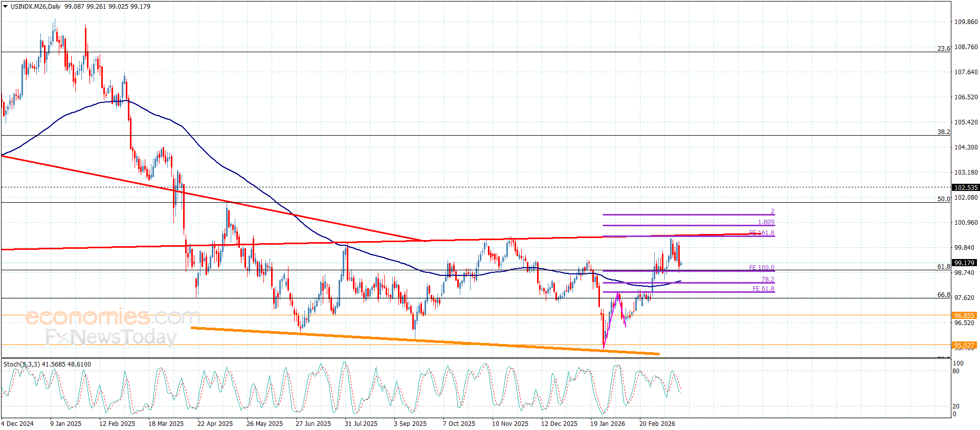Click the 100.960 price axis label
Viewport: 980px width, 430px height.
click(966, 223)
